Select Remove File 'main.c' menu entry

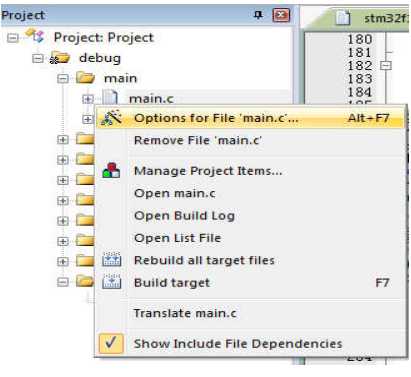tap(198, 140)
